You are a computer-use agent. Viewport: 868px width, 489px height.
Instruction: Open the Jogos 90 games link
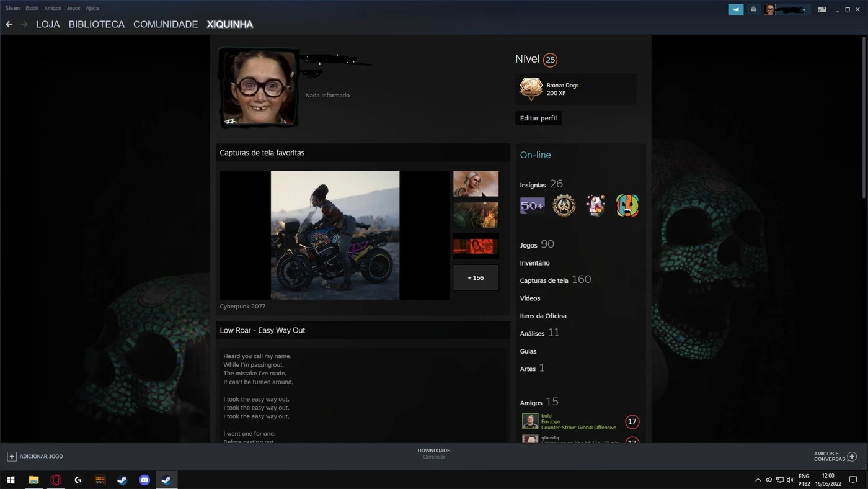537,244
